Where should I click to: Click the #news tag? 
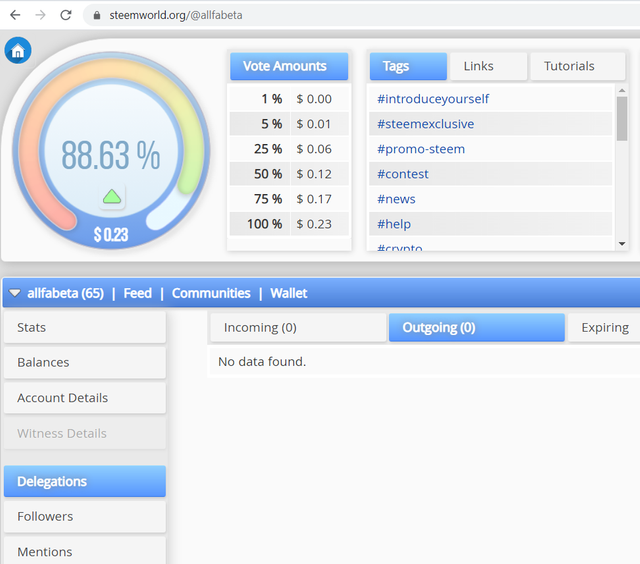coord(396,199)
